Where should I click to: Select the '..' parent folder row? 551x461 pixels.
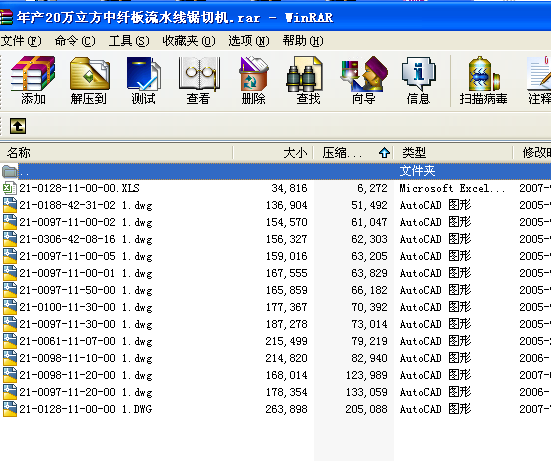[276, 171]
